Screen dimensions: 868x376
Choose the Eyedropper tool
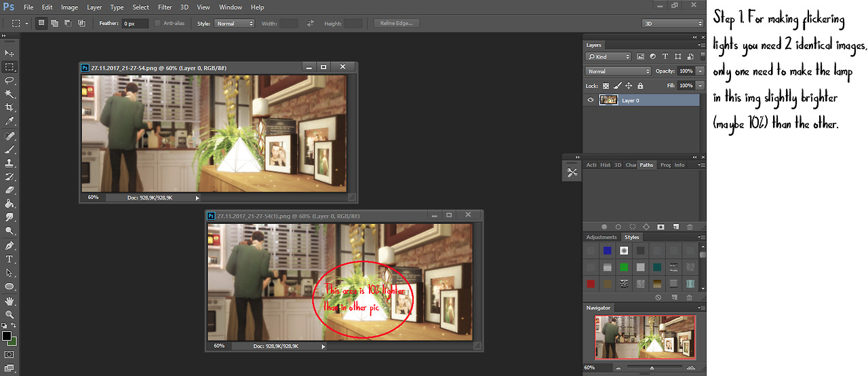pyautogui.click(x=9, y=121)
